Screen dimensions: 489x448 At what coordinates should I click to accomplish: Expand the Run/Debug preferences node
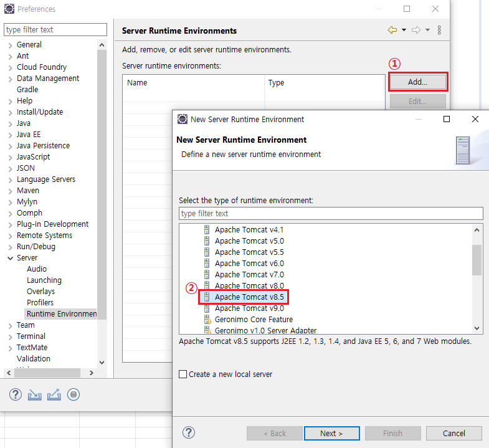pos(11,247)
